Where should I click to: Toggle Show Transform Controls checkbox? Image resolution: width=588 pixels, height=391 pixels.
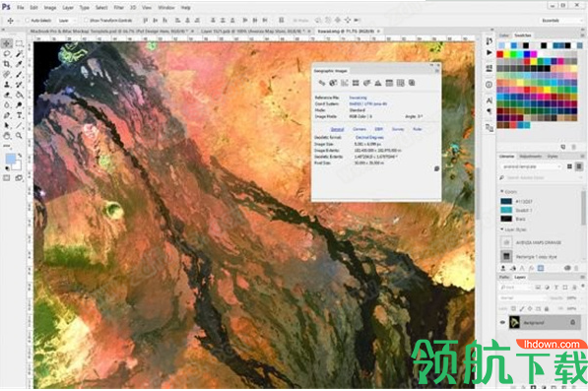coord(86,21)
